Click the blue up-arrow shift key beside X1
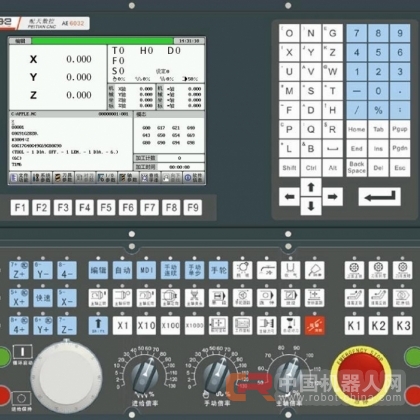This screenshot has width=420, height=420. point(98,325)
